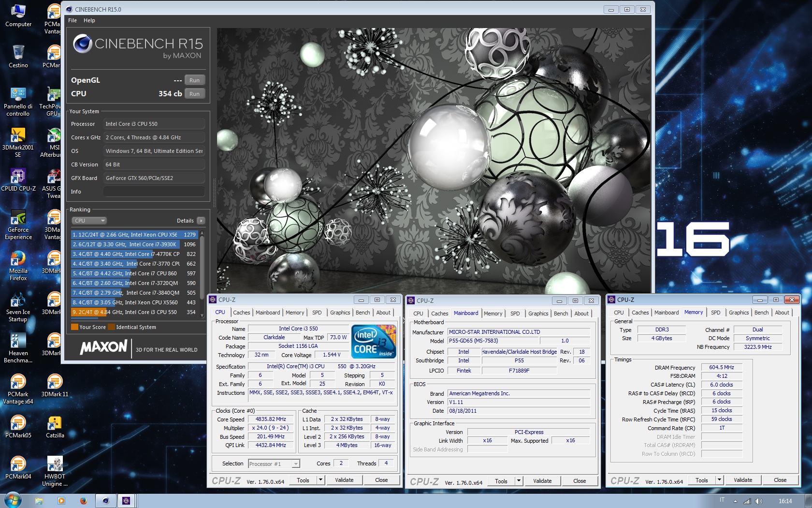The height and width of the screenshot is (508, 812).
Task: Open the volume control tray icon
Action: pos(759,501)
